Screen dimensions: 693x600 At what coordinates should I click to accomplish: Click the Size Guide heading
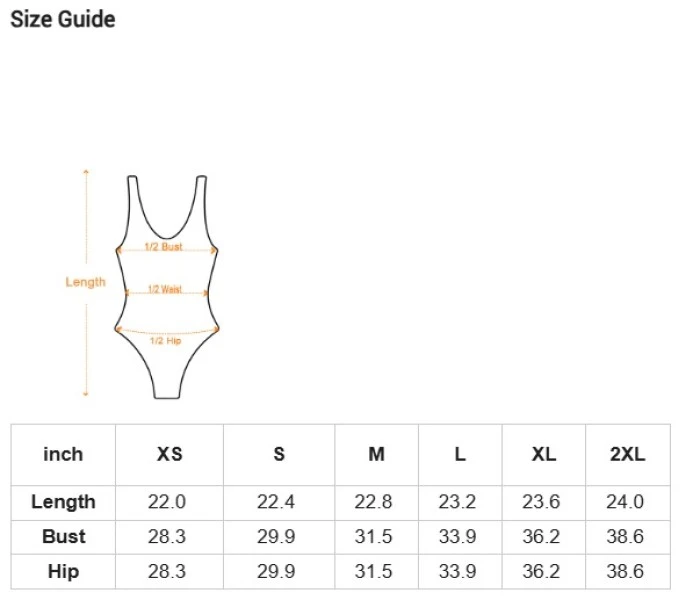coord(63,19)
